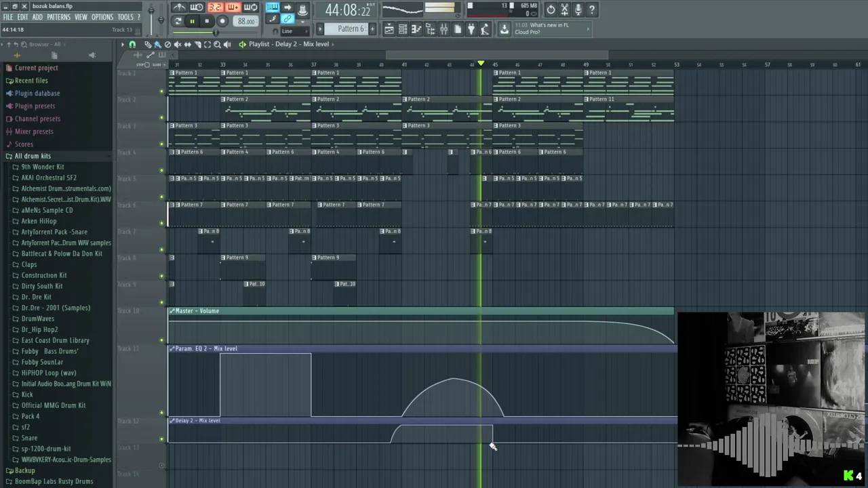
Task: Click the 88.000 tempo field
Action: point(246,21)
